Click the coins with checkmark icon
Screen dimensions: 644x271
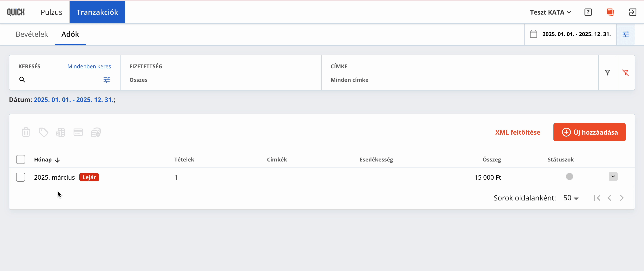[96, 132]
